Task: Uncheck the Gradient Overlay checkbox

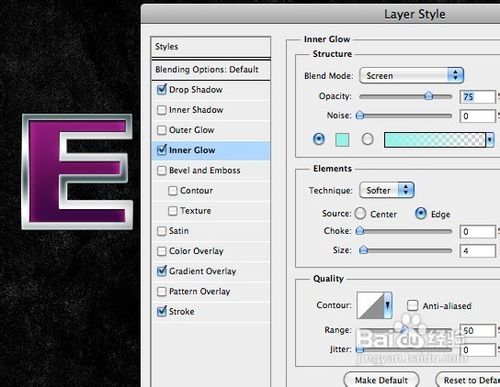Action: 162,271
